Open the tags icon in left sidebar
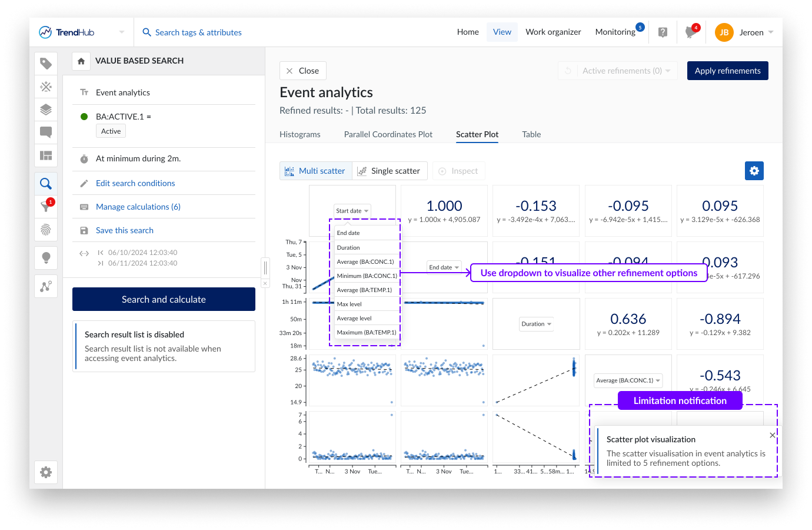 tap(46, 64)
